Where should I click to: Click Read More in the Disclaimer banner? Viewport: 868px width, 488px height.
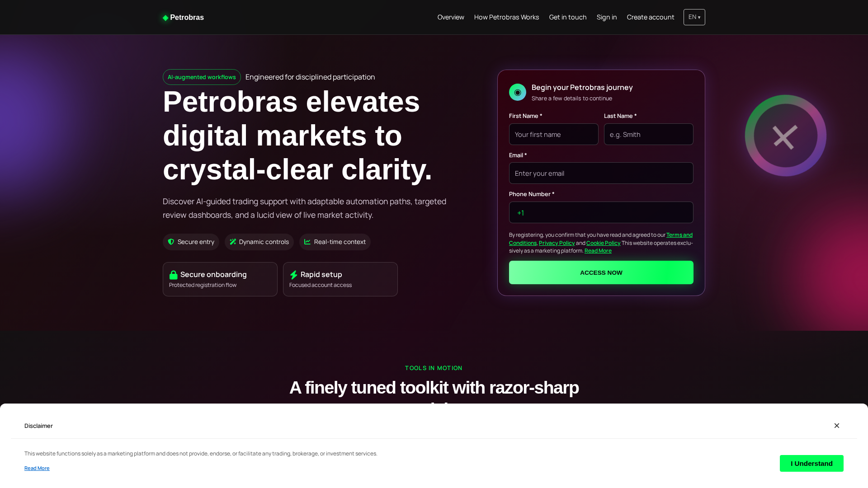(x=37, y=468)
